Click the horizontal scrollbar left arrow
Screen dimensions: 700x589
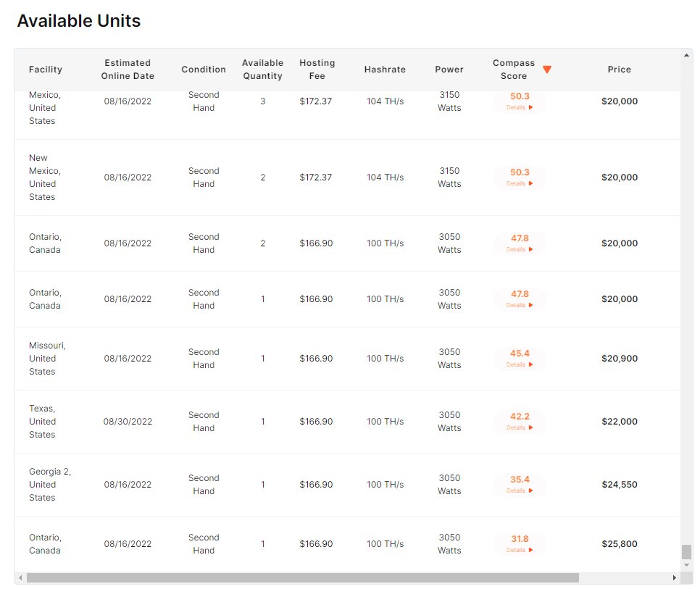[x=20, y=578]
